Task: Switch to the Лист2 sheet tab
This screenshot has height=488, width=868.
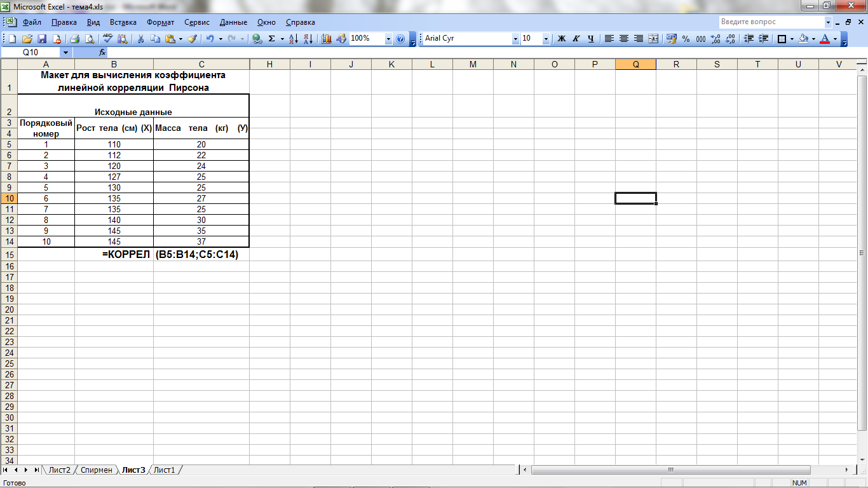Action: click(60, 470)
